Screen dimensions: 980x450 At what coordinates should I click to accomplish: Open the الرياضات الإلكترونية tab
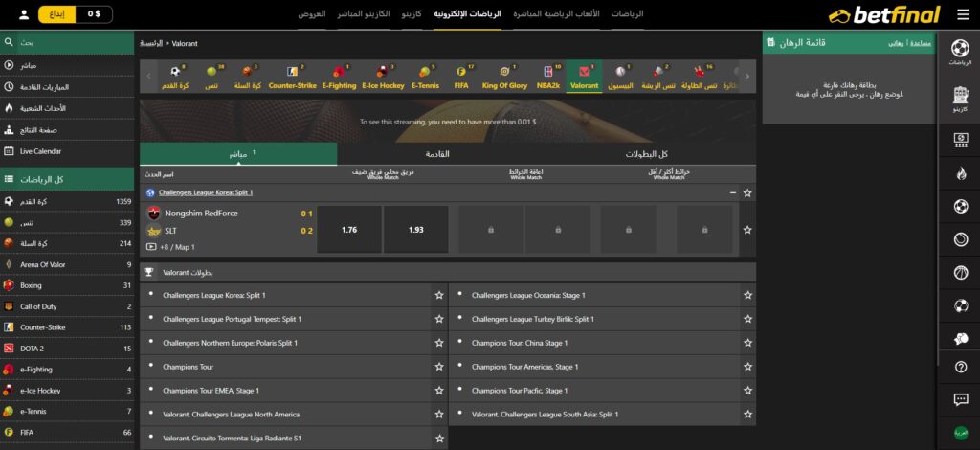[467, 13]
